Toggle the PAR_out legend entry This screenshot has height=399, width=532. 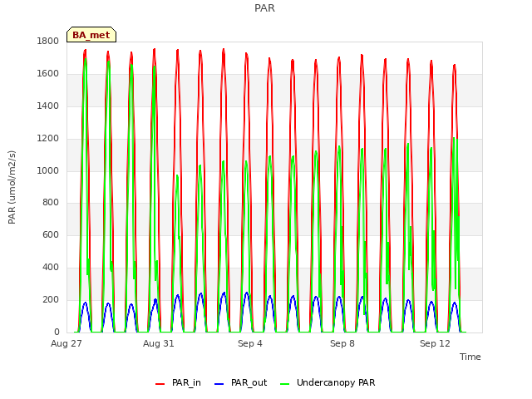pyautogui.click(x=240, y=382)
